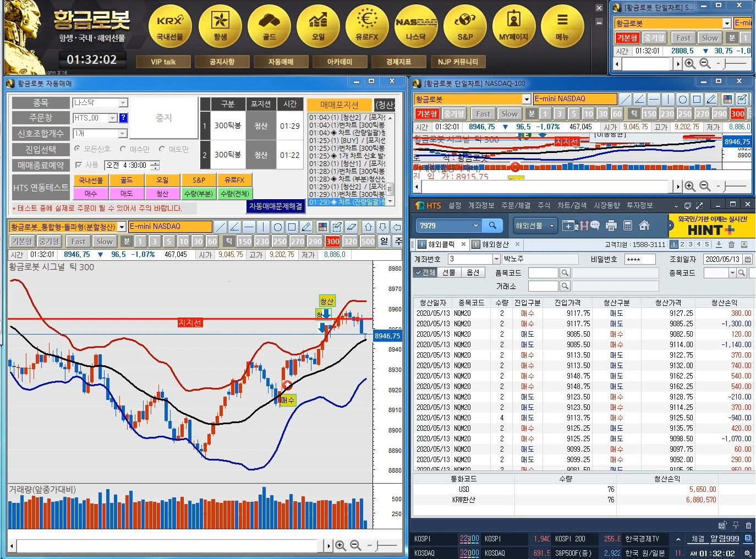Click 자동매매문제해결 button

pyautogui.click(x=276, y=206)
